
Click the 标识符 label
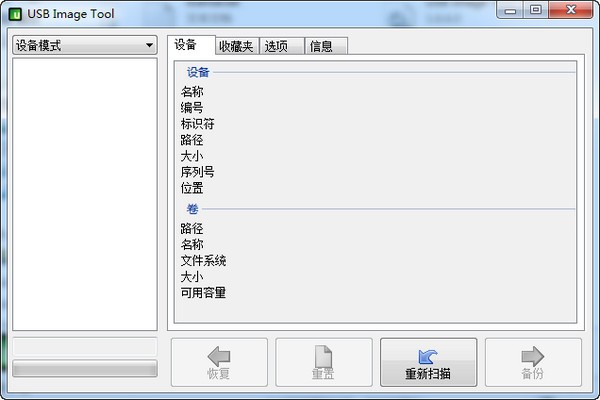click(x=197, y=124)
